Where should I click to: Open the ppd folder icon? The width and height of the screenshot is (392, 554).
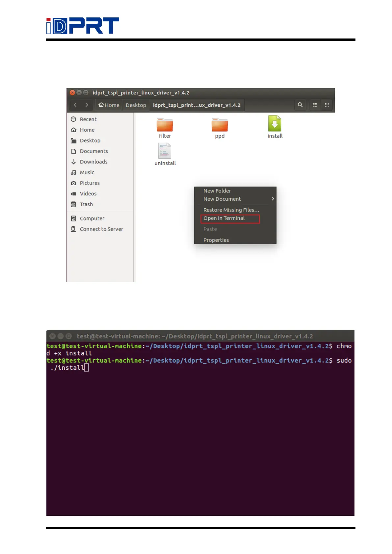coord(220,125)
